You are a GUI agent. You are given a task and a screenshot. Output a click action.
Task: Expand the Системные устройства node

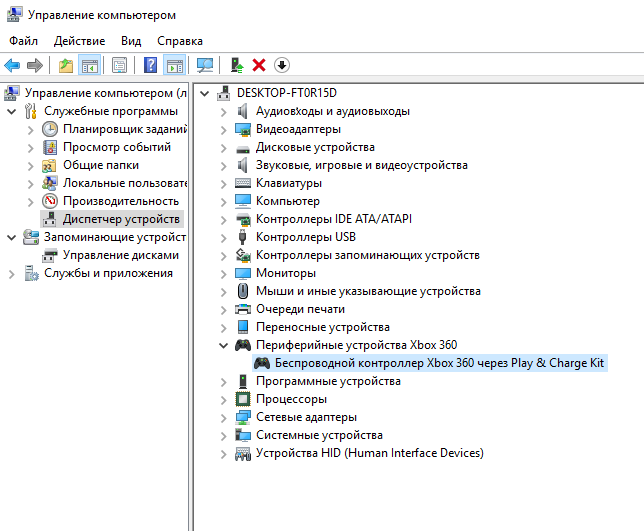pyautogui.click(x=223, y=436)
